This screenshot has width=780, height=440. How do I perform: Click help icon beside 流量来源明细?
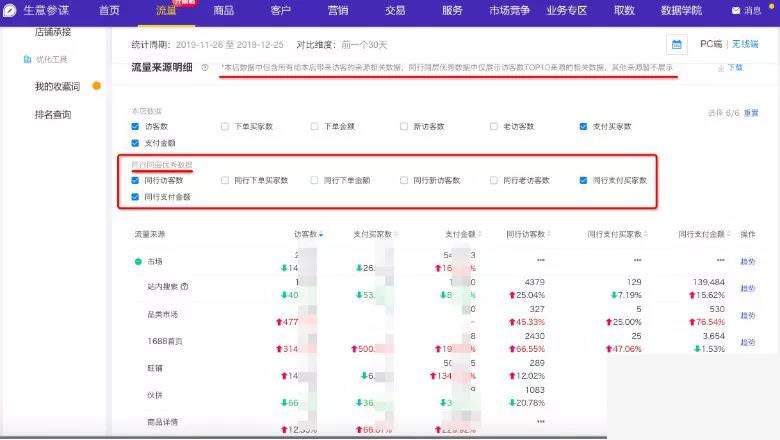coord(205,68)
